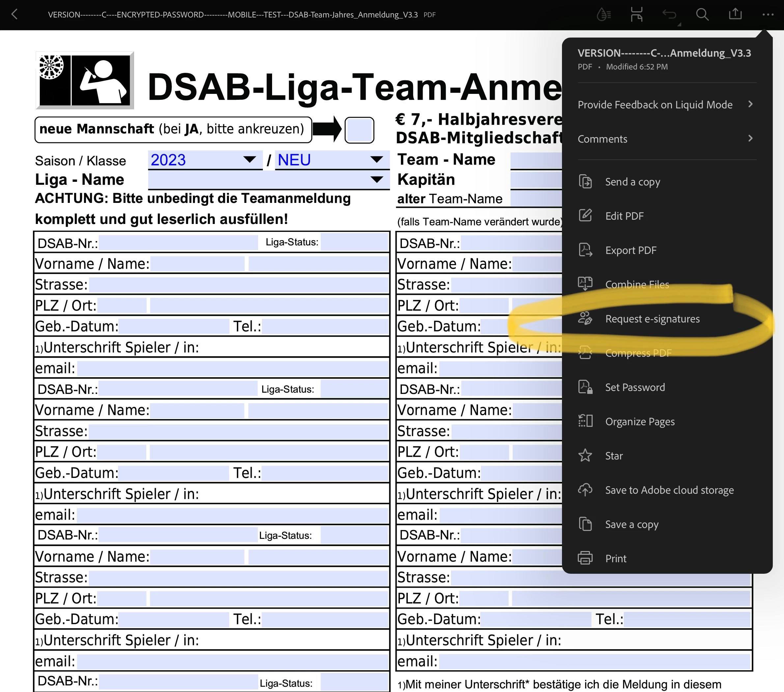Click the Star icon in menu
This screenshot has width=784, height=692.
coord(585,456)
